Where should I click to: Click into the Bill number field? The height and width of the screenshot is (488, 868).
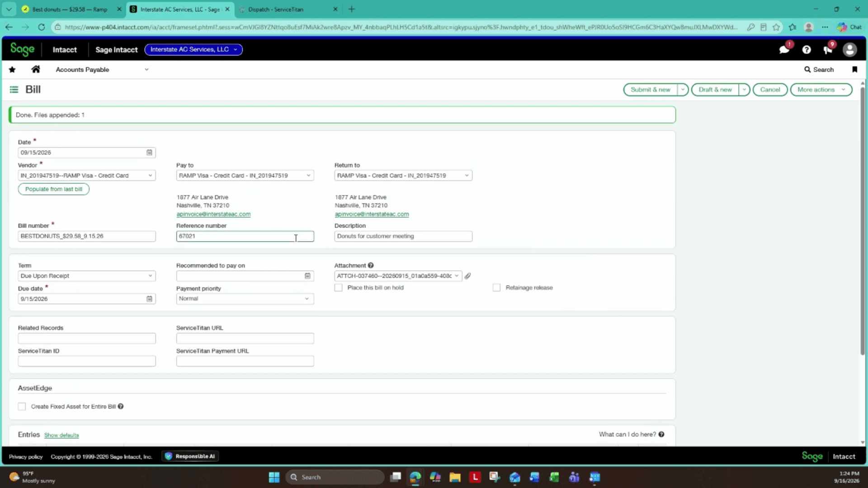87,236
